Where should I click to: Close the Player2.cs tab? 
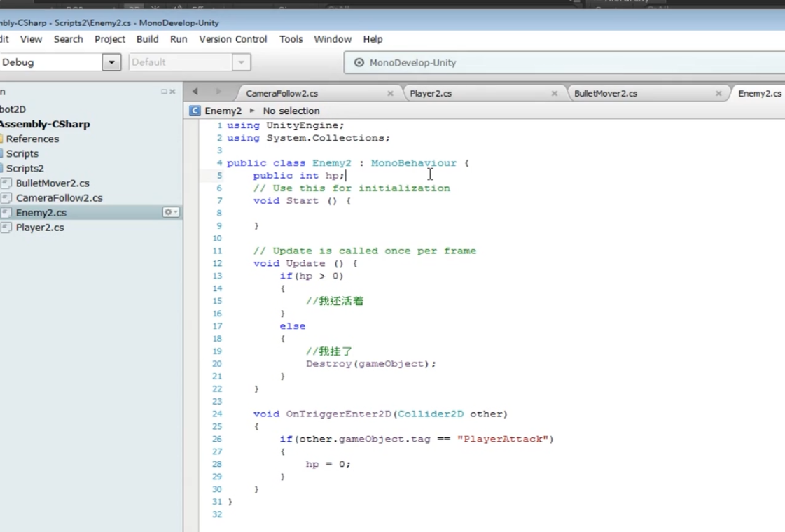(554, 94)
